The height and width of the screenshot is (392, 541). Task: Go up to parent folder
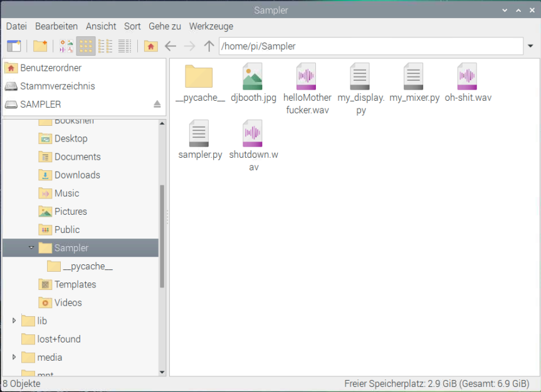coord(209,46)
